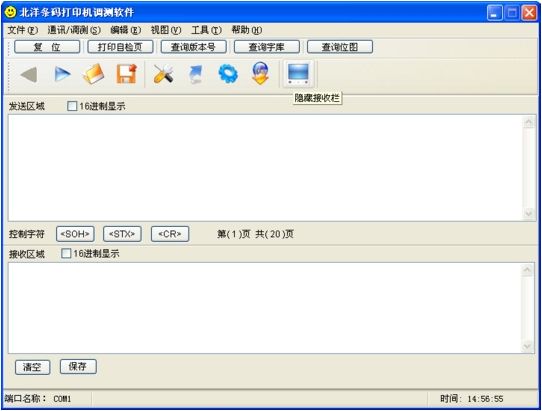
Task: Open the wrench and screwdriver settings icon
Action: click(x=163, y=74)
